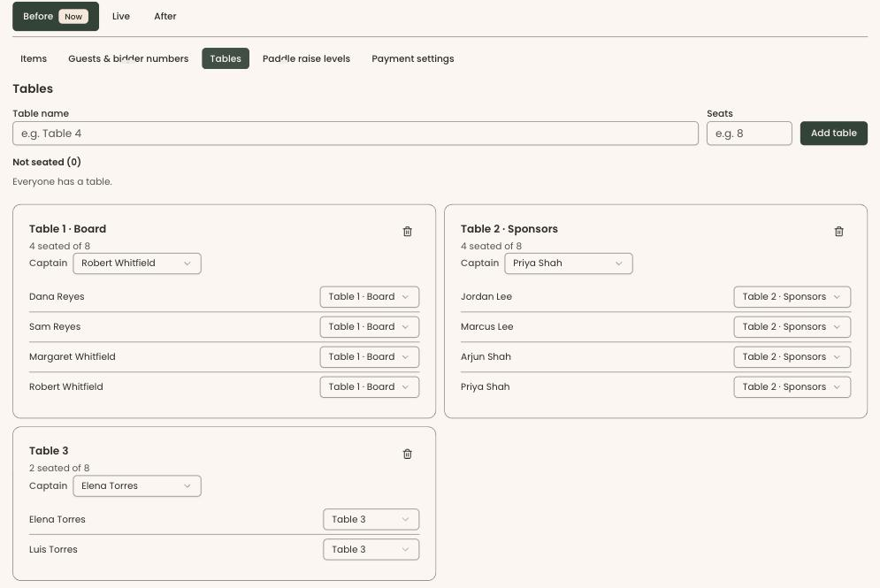Image resolution: width=880 pixels, height=588 pixels.
Task: Click the Sam Reyes guest name
Action: (55, 326)
